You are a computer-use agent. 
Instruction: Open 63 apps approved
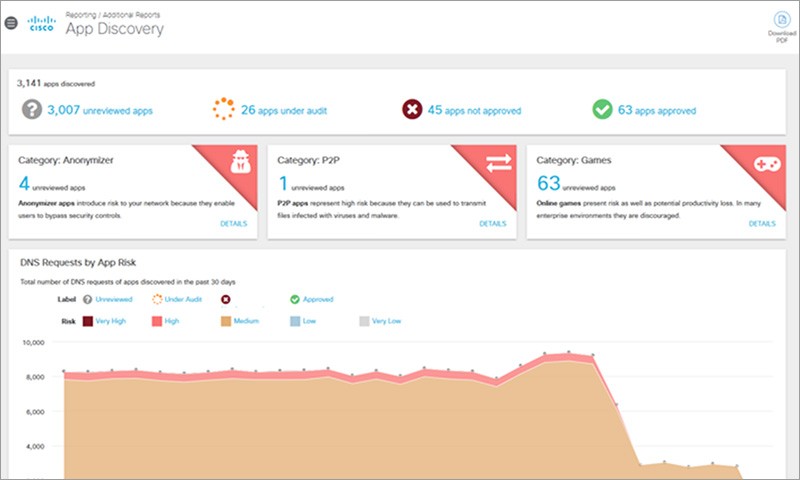(657, 110)
